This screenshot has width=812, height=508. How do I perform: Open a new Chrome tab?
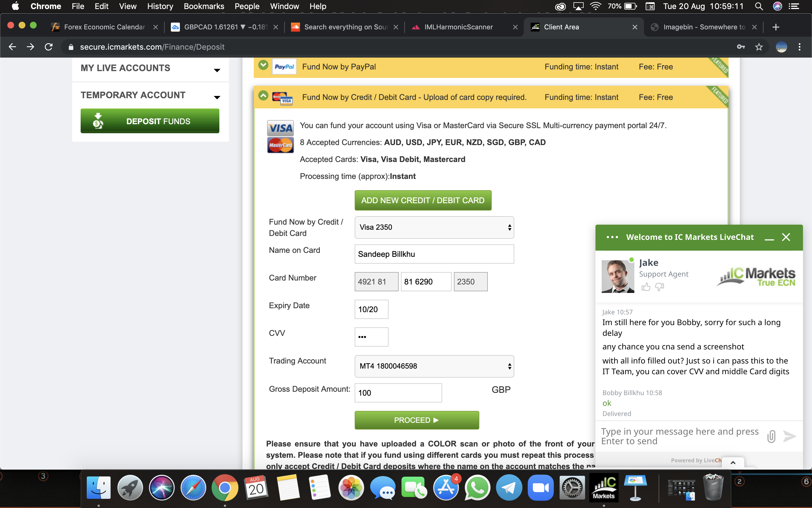[x=775, y=27]
